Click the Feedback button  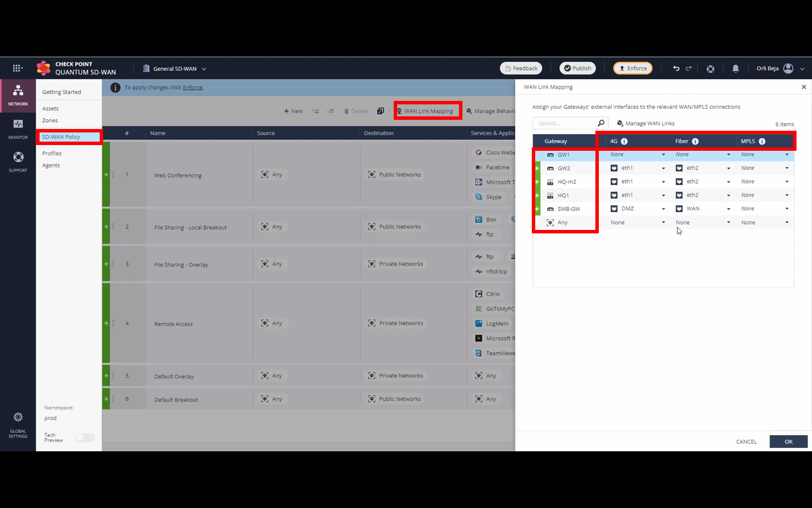click(521, 68)
